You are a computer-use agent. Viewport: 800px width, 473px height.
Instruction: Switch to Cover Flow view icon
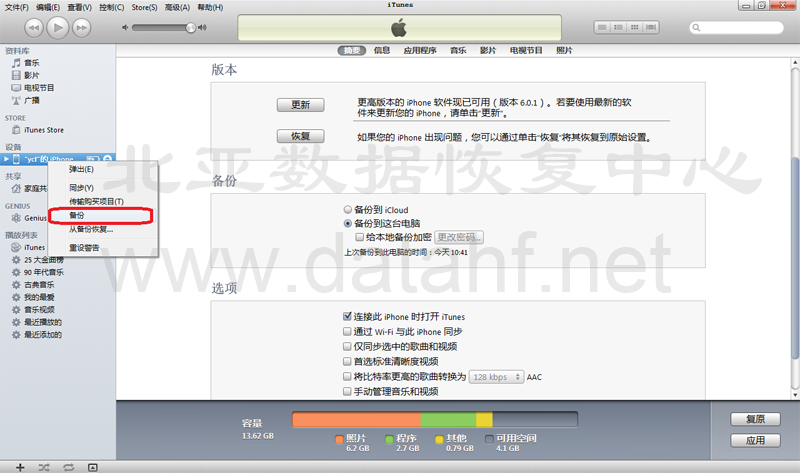point(651,27)
